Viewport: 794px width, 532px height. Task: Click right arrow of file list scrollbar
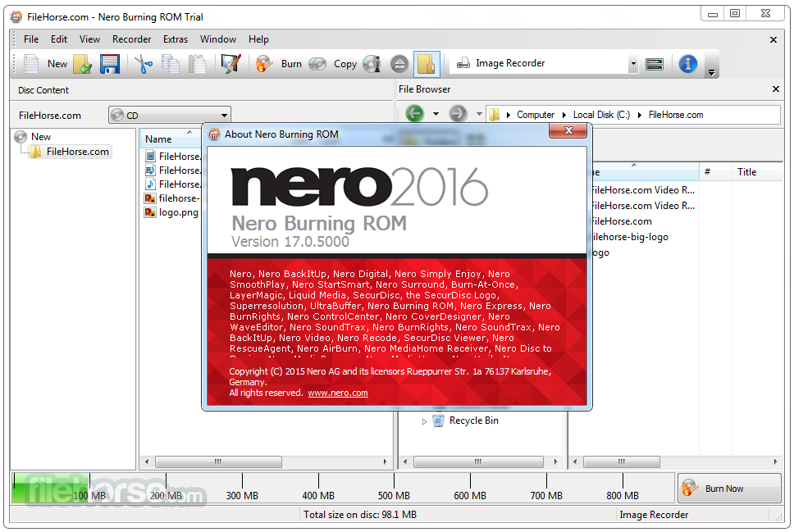(x=775, y=462)
